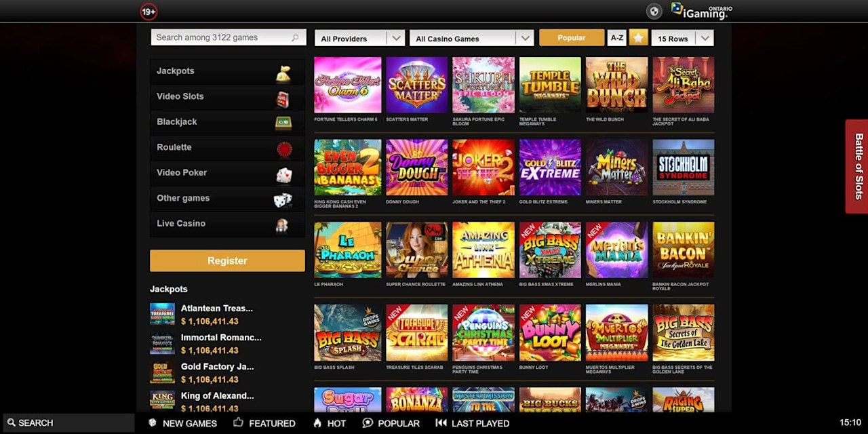Toggle the favorites star filter
This screenshot has width=868, height=434.
click(x=638, y=38)
